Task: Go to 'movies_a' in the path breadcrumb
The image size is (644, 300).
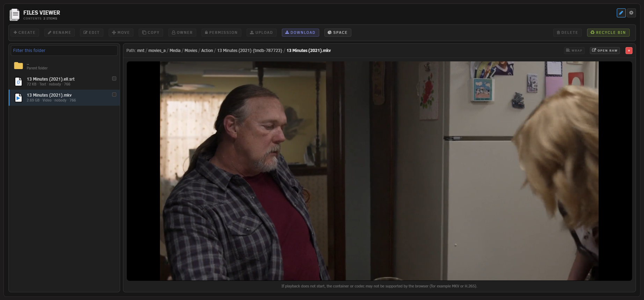Action: coord(157,51)
